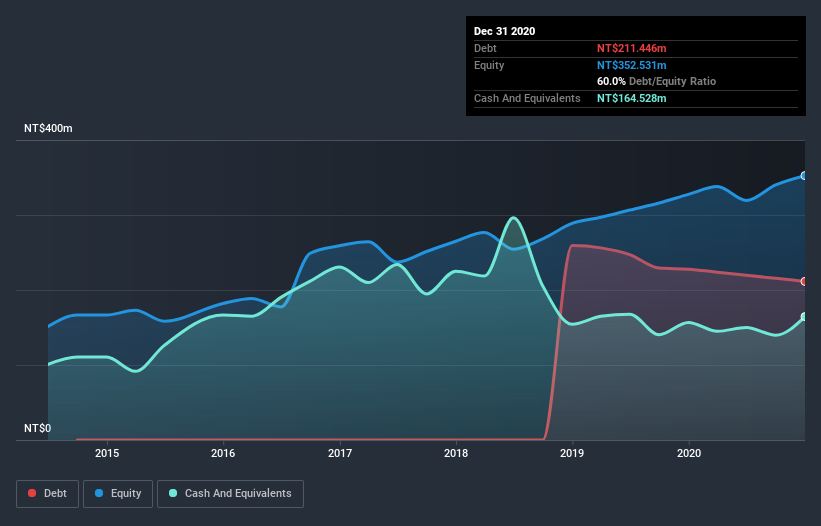Select the Cash endpoint marker at Dec 2020

click(x=804, y=317)
